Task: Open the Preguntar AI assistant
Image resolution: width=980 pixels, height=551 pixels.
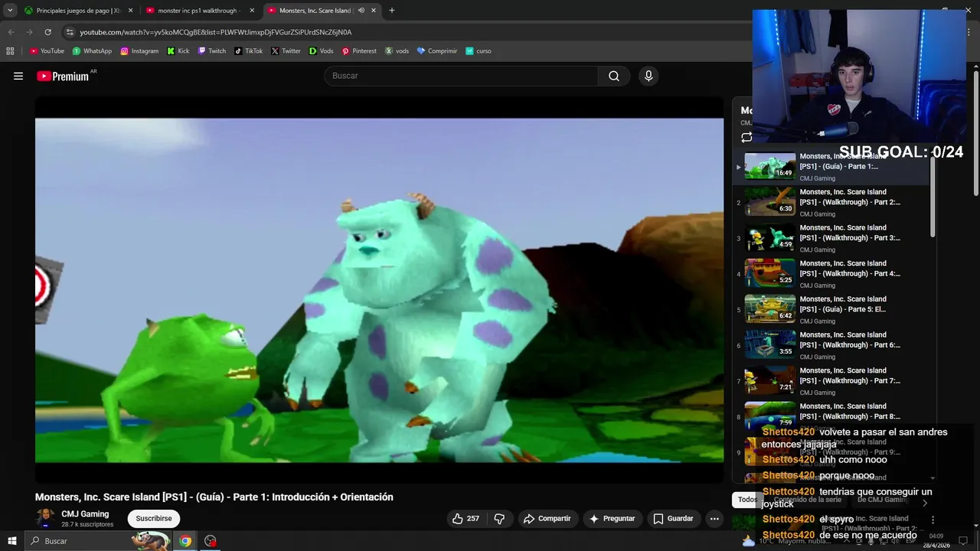Action: click(612, 518)
